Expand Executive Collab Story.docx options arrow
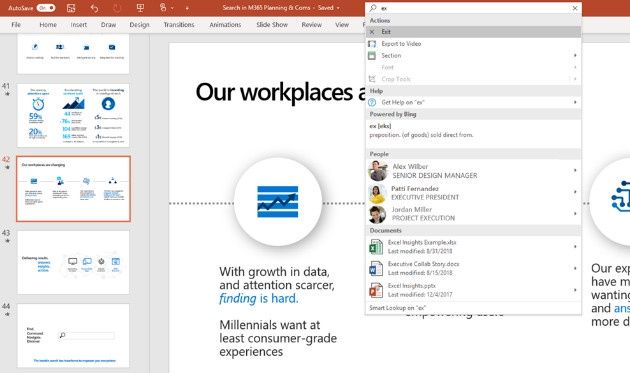The height and width of the screenshot is (373, 630). point(575,268)
